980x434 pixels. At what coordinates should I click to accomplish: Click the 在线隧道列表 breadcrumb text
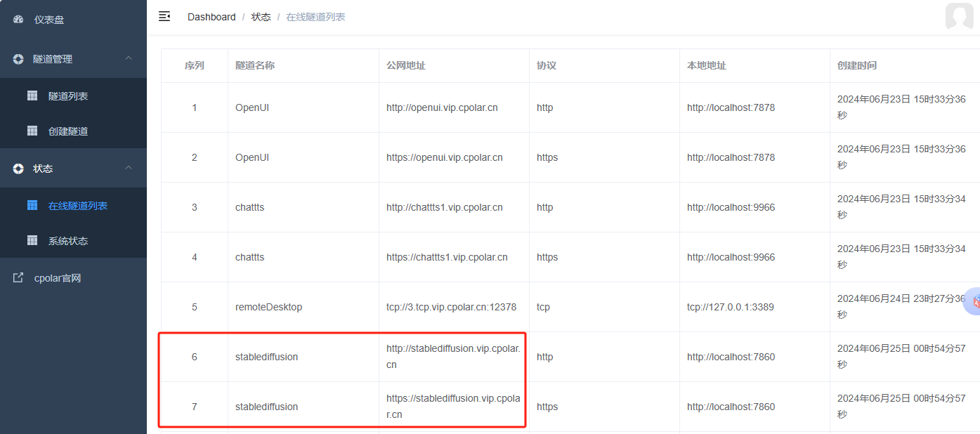click(x=315, y=17)
